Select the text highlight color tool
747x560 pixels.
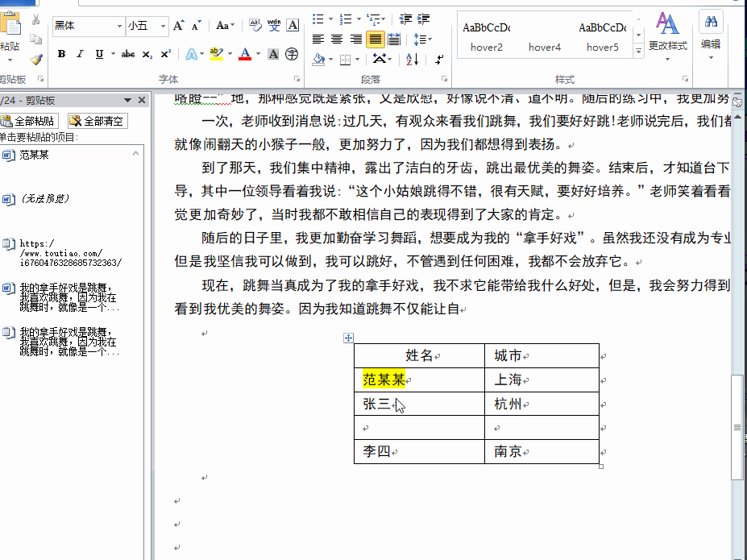click(x=215, y=54)
